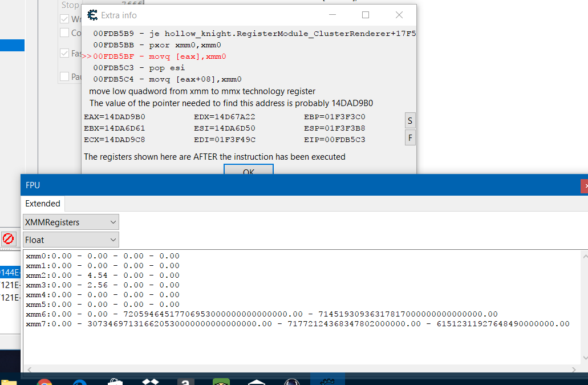Viewport: 588px width, 385px height.
Task: Open Microsoft Store from the taskbar
Action: tap(115, 382)
